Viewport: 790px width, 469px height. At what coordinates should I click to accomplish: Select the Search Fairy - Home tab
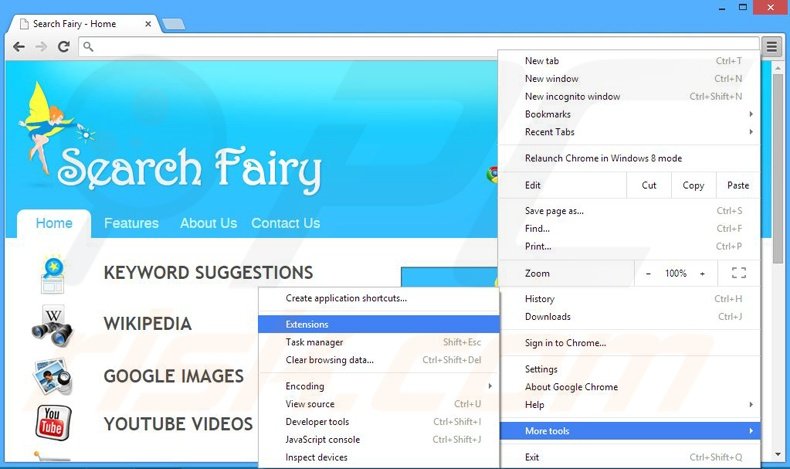tap(85, 24)
